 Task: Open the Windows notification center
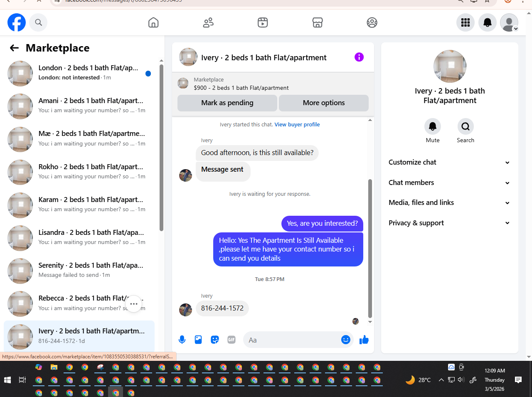(x=518, y=380)
